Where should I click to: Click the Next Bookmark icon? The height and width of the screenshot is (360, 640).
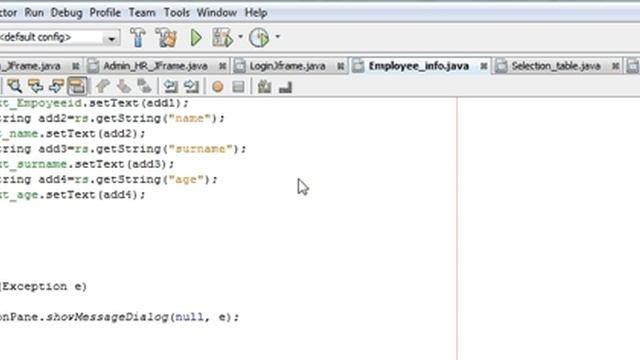124,87
